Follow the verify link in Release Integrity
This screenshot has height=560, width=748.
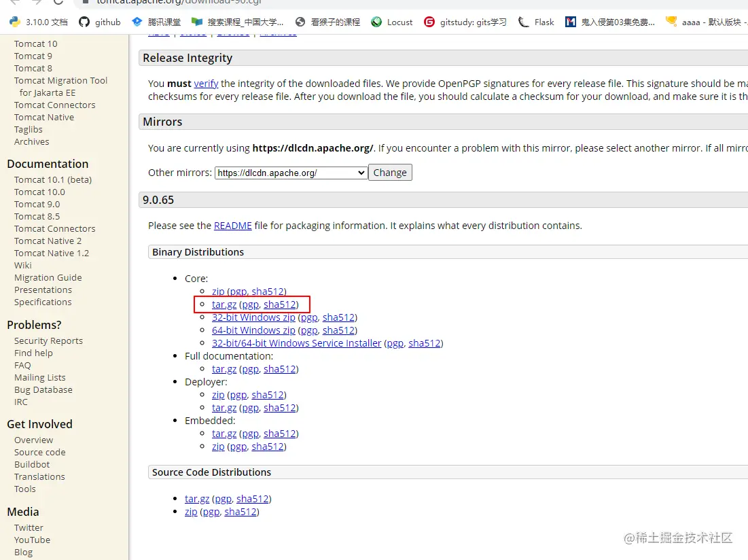(x=206, y=84)
